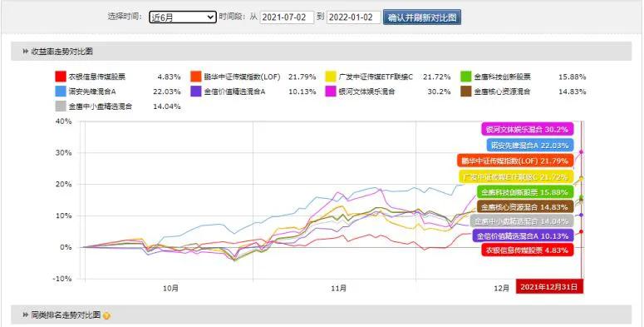Click the 20% label on the y-axis

[63, 184]
